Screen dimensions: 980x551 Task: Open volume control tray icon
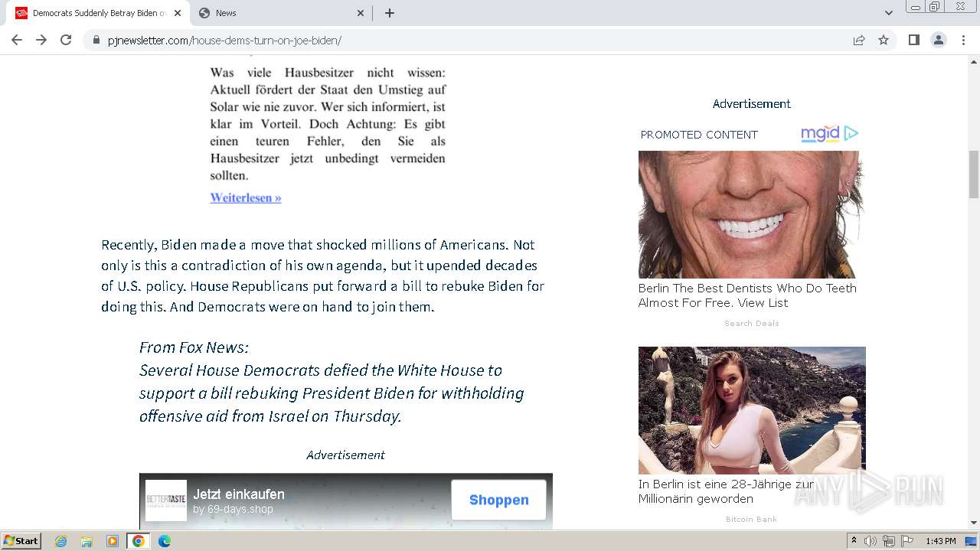(871, 541)
